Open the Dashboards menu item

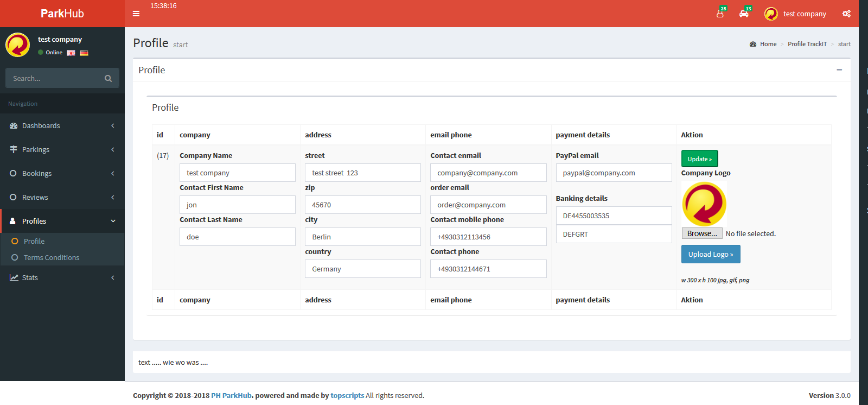[x=62, y=125]
